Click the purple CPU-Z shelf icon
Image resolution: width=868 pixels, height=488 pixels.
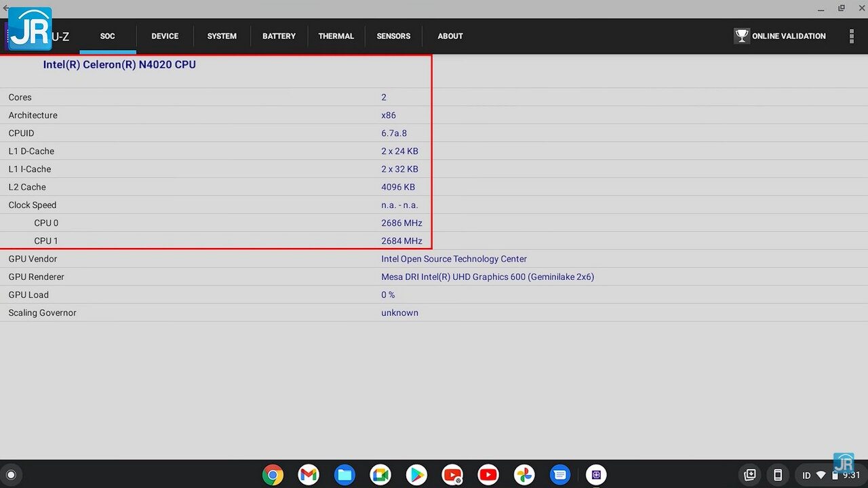pyautogui.click(x=596, y=475)
